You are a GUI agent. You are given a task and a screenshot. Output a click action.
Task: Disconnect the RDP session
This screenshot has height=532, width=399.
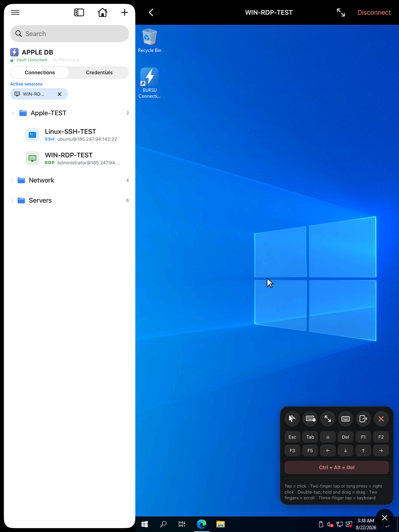pos(374,12)
